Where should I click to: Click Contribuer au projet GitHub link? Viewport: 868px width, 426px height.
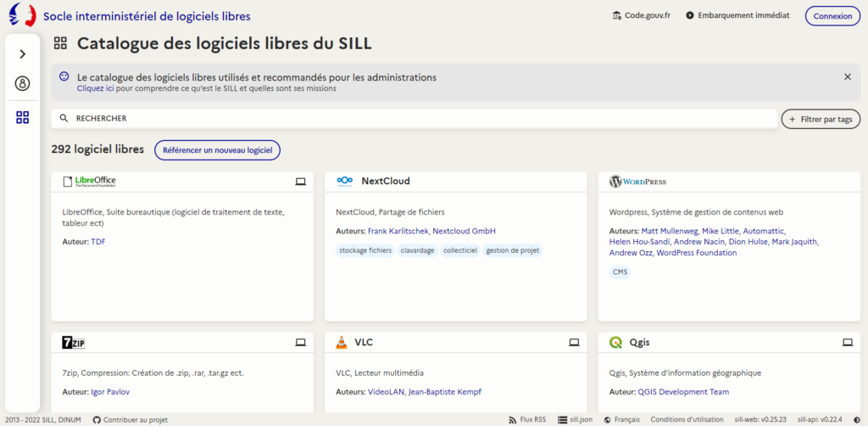130,420
